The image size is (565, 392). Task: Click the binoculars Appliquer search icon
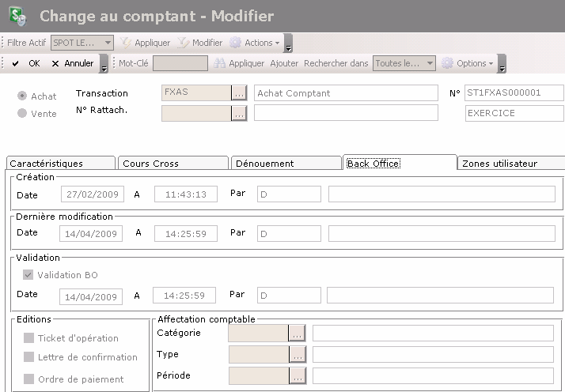(220, 63)
